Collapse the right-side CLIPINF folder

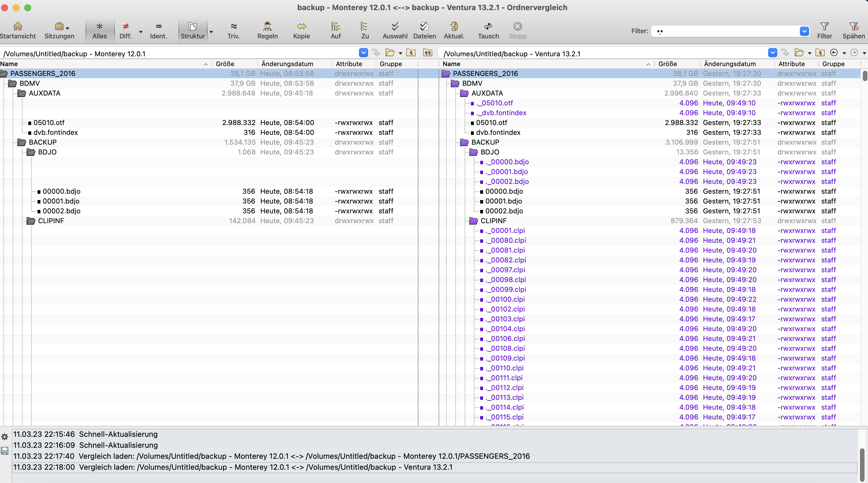(474, 221)
